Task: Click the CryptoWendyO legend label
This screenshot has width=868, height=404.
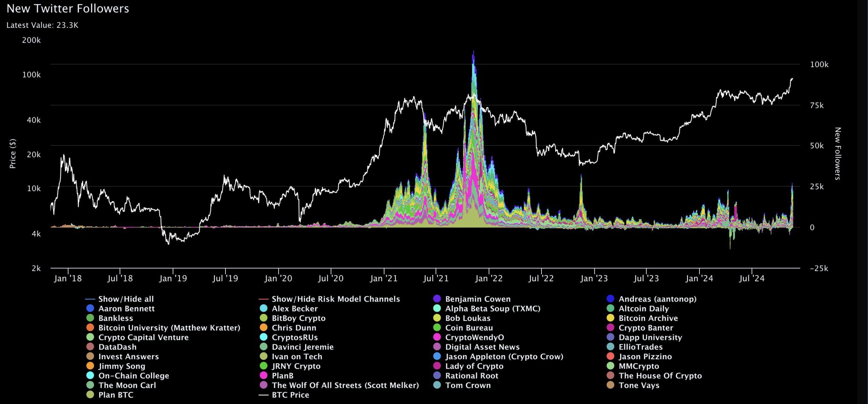Action: click(x=474, y=337)
